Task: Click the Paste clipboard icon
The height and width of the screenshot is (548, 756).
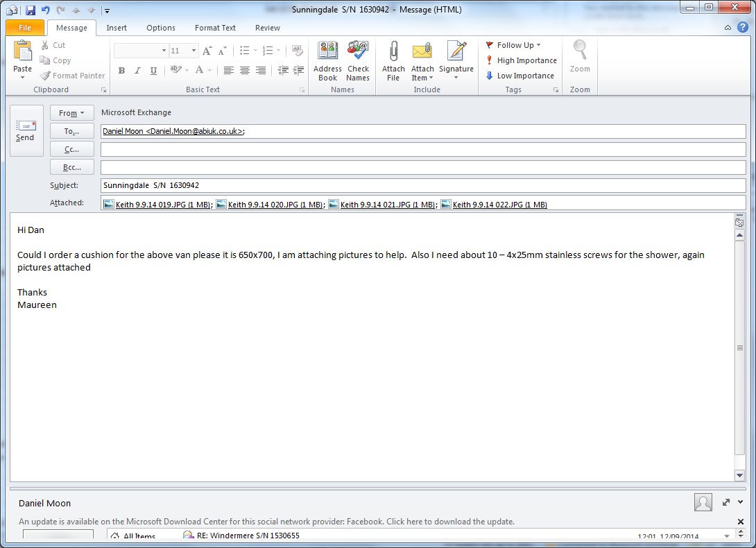Action: pyautogui.click(x=22, y=52)
